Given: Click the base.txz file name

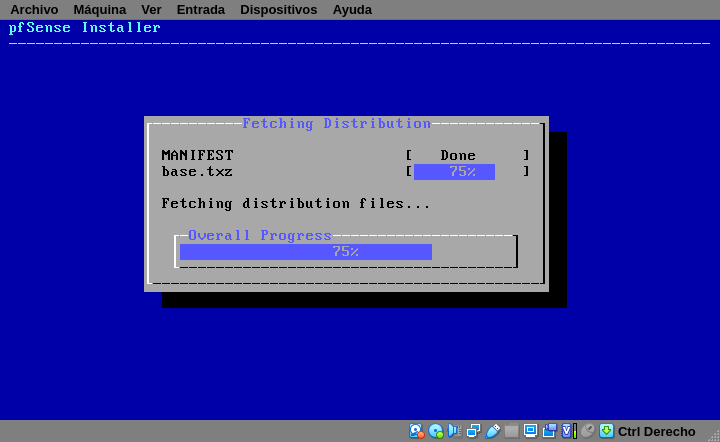Looking at the screenshot, I should pos(197,172).
